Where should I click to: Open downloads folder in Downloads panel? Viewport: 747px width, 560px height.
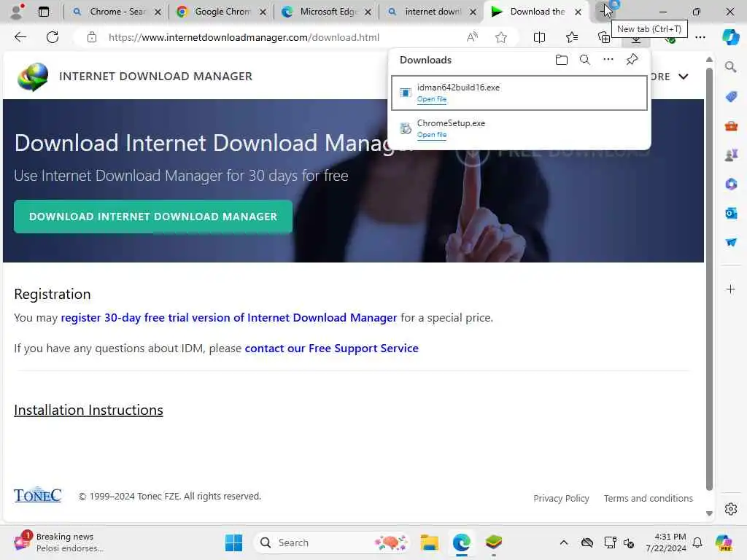point(561,60)
